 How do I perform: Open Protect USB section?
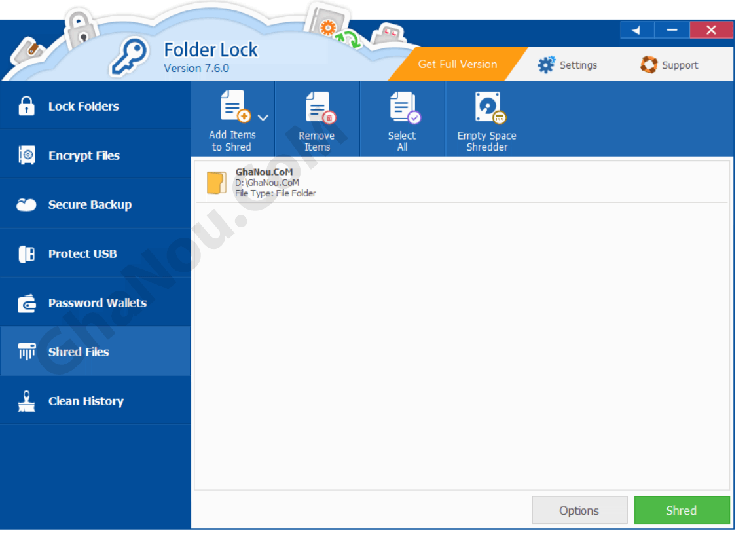pyautogui.click(x=96, y=253)
